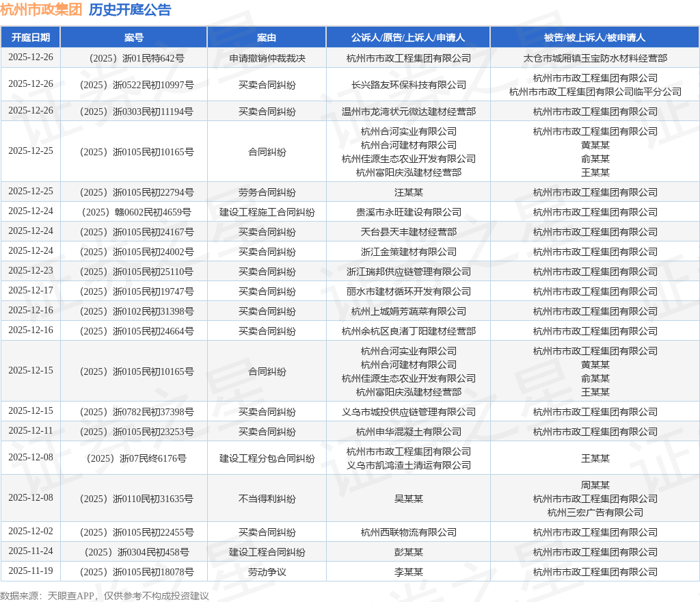Click the 公诉人/原告/上诉人/申请人 column header
This screenshot has height=602, width=700.
(408, 38)
